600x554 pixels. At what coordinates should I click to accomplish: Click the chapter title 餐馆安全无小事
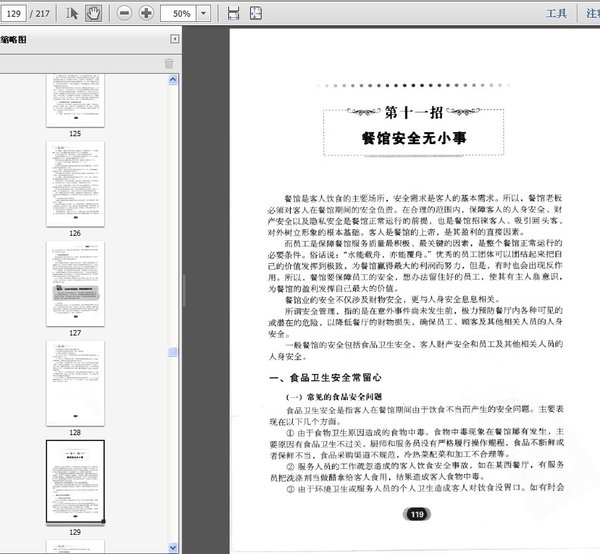tap(414, 138)
